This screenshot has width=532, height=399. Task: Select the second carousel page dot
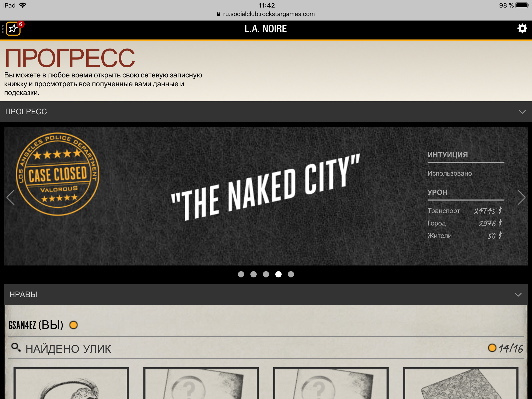254,274
